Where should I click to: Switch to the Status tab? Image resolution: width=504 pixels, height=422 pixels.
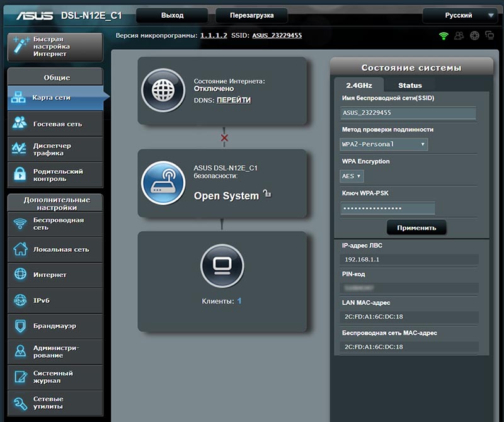[410, 85]
